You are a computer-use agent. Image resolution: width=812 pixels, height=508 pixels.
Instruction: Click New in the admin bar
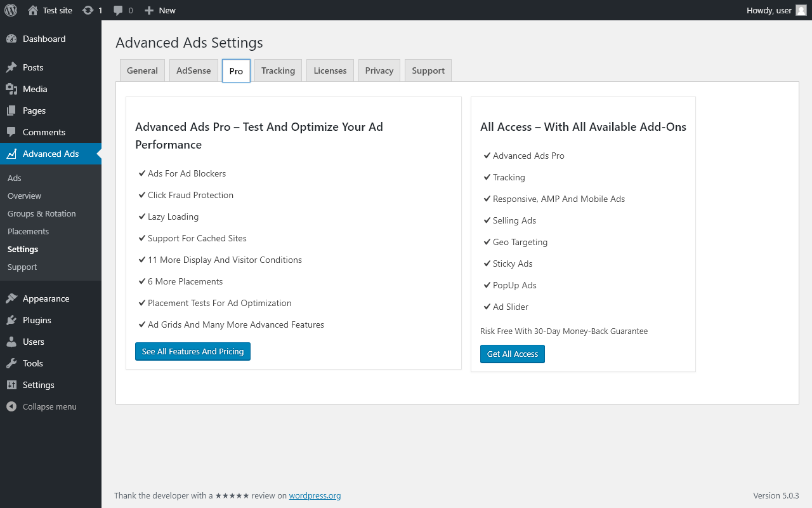click(x=167, y=10)
